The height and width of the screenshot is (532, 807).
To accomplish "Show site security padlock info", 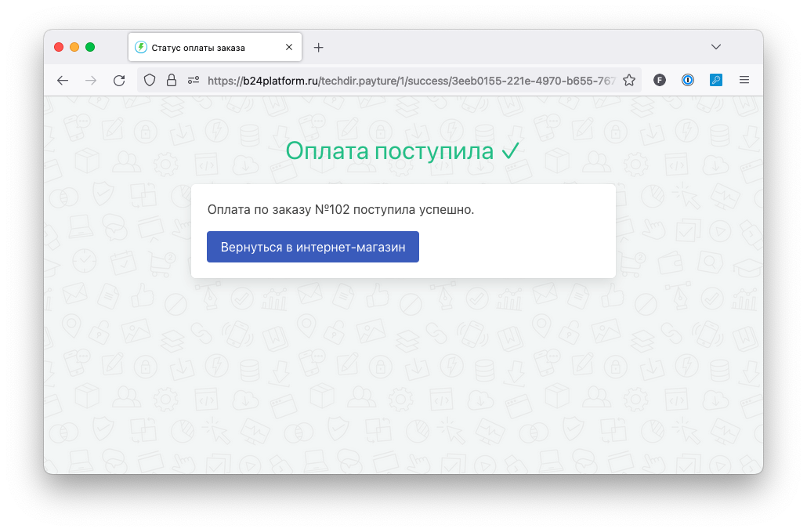I will click(x=172, y=80).
